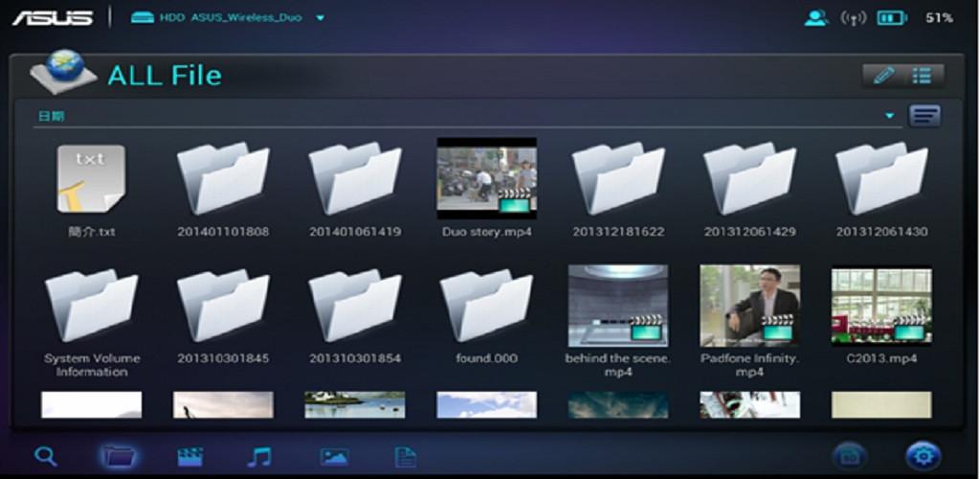The height and width of the screenshot is (479, 980).
Task: Expand HDD ASUS_Wireless_Duo device dropdown
Action: 320,18
